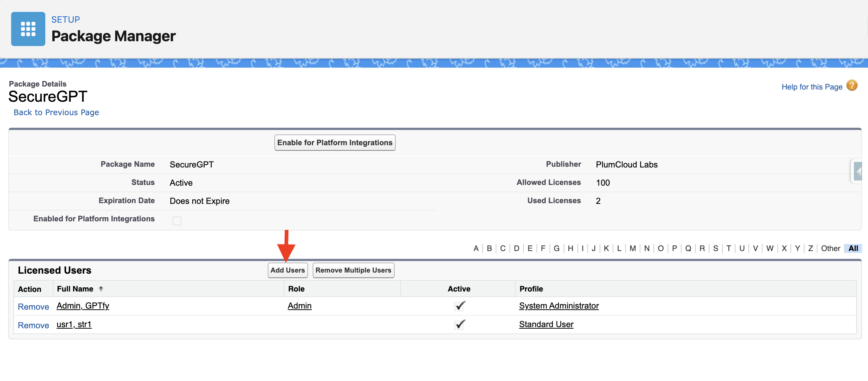Click the Package Manager setup grid icon
This screenshot has width=868, height=381.
28,29
